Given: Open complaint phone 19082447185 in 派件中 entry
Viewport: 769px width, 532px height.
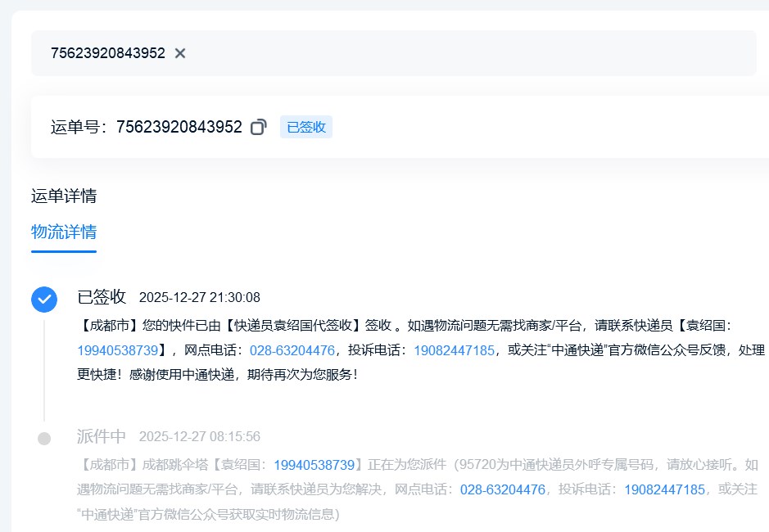Looking at the screenshot, I should click(664, 489).
